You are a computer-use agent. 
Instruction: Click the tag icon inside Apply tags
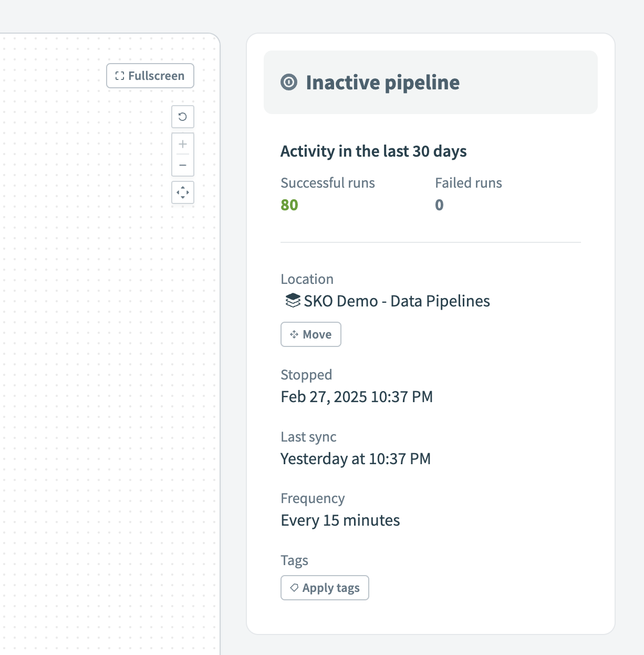click(x=295, y=588)
